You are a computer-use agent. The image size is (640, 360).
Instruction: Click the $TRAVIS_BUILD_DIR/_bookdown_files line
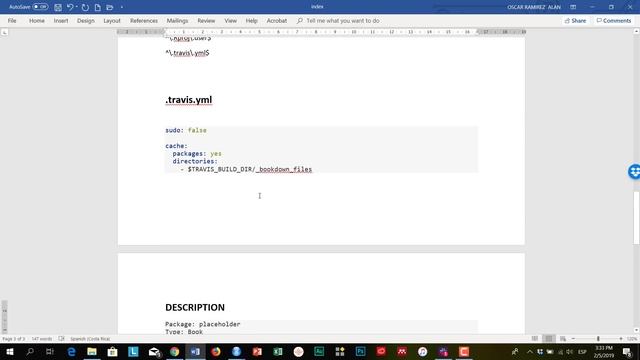tap(250, 169)
